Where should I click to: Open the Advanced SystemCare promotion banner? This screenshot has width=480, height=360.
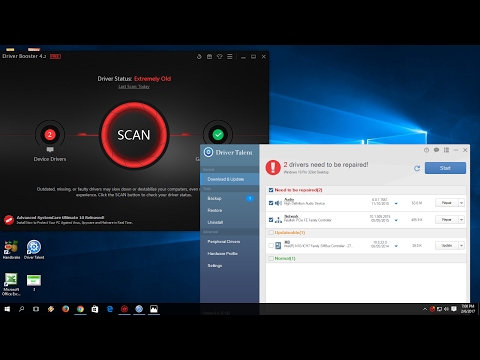[68, 220]
